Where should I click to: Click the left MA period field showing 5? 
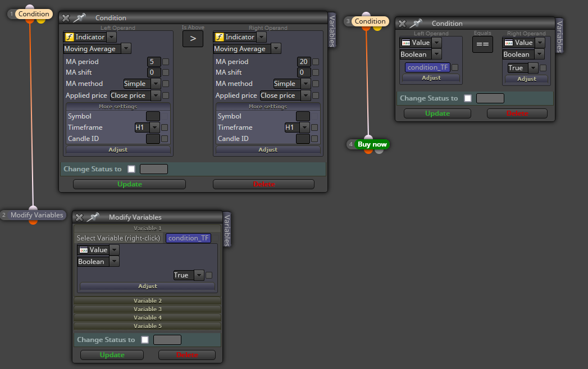(x=154, y=62)
